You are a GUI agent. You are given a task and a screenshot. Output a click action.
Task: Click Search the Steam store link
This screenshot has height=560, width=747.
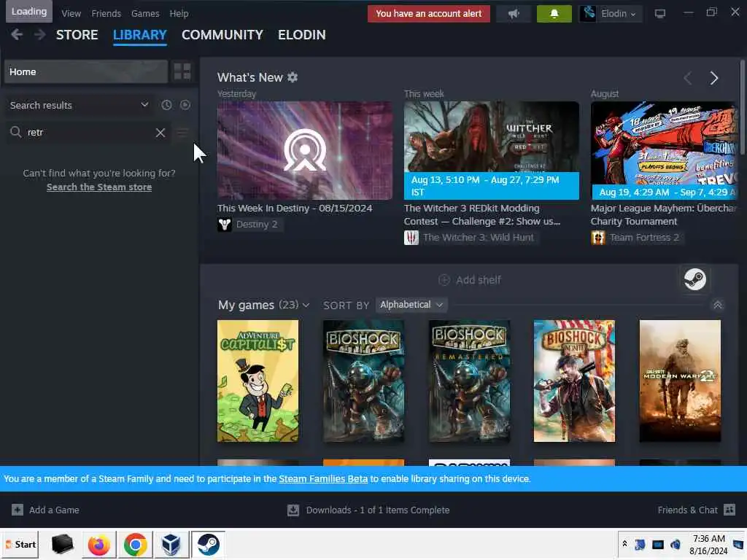(x=99, y=187)
